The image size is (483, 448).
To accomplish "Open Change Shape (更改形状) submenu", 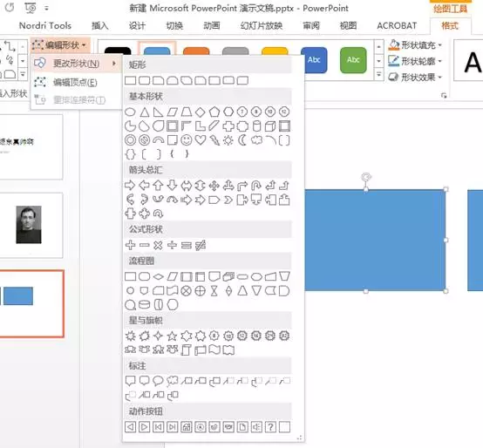I will 76,64.
